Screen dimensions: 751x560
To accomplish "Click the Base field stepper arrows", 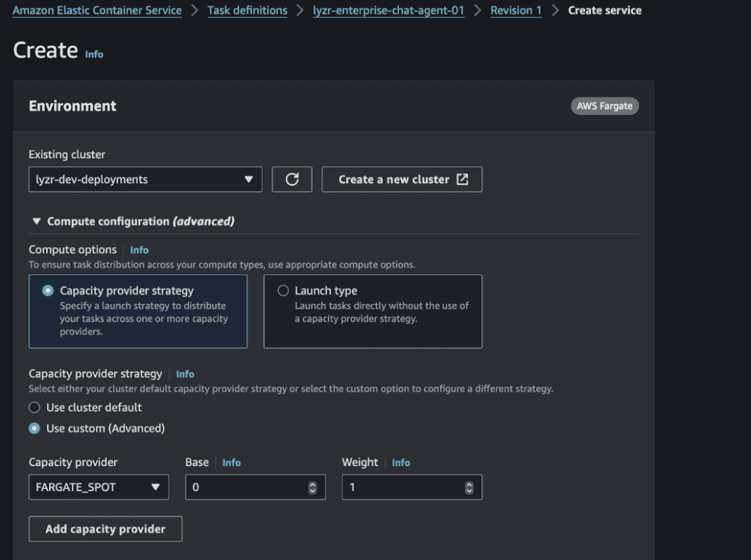I will coord(312,487).
